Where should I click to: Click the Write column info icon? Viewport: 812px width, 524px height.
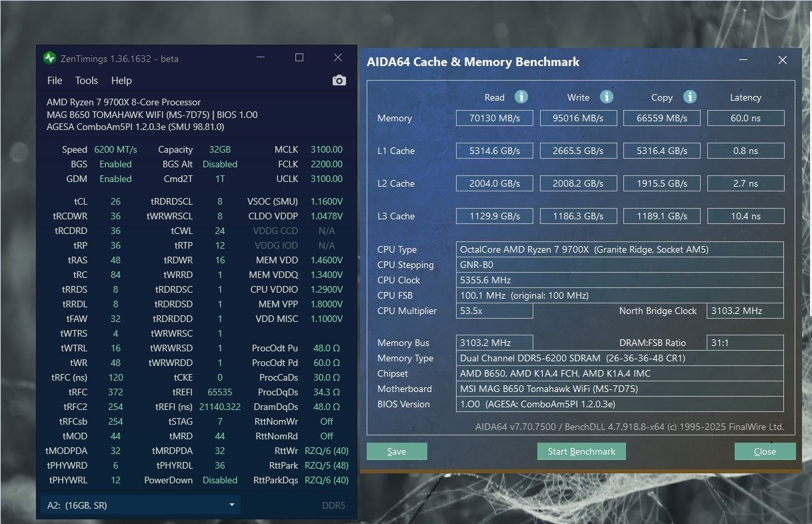606,97
